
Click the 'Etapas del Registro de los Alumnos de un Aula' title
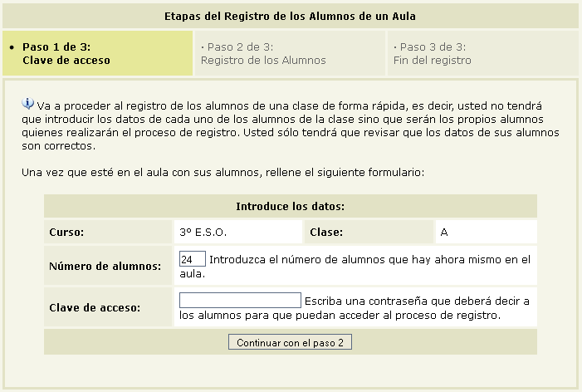(290, 17)
